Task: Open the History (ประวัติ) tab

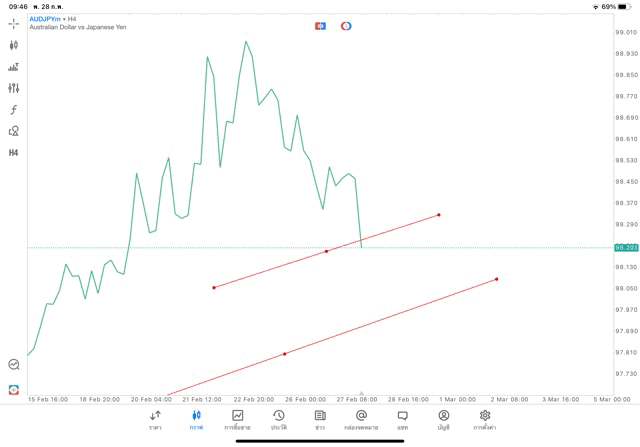Action: pos(278,420)
